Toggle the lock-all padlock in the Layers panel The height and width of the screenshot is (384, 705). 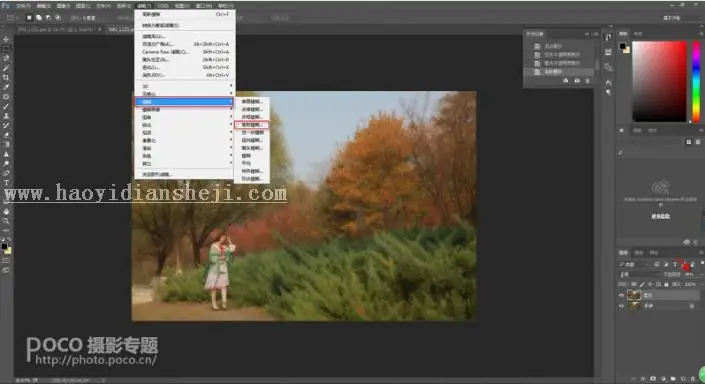pos(666,284)
